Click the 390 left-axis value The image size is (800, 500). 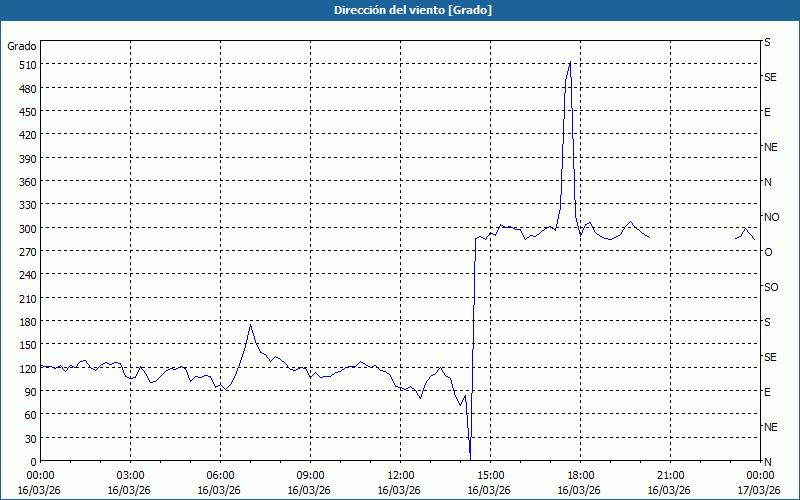28,159
